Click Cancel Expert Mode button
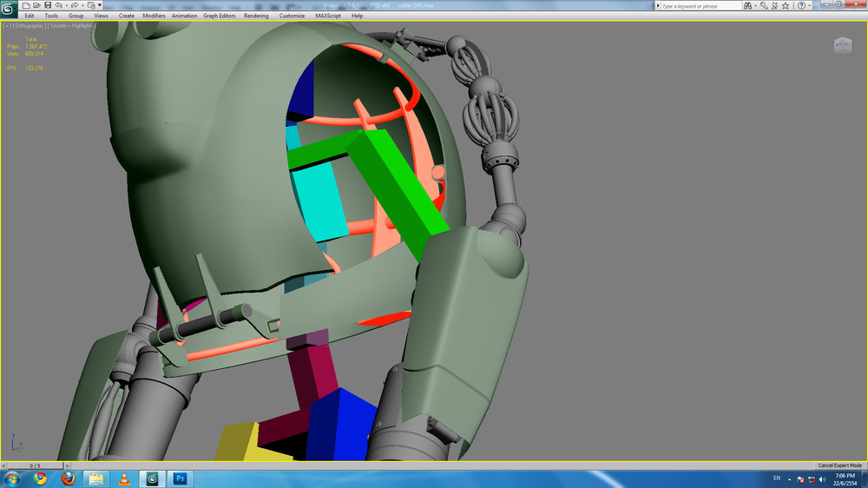The image size is (868, 488). [842, 465]
